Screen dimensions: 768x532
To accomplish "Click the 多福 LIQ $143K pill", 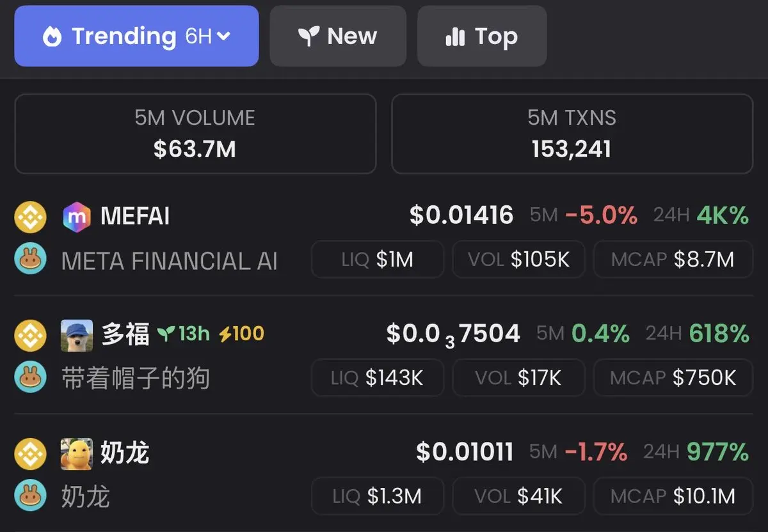I will tap(377, 378).
